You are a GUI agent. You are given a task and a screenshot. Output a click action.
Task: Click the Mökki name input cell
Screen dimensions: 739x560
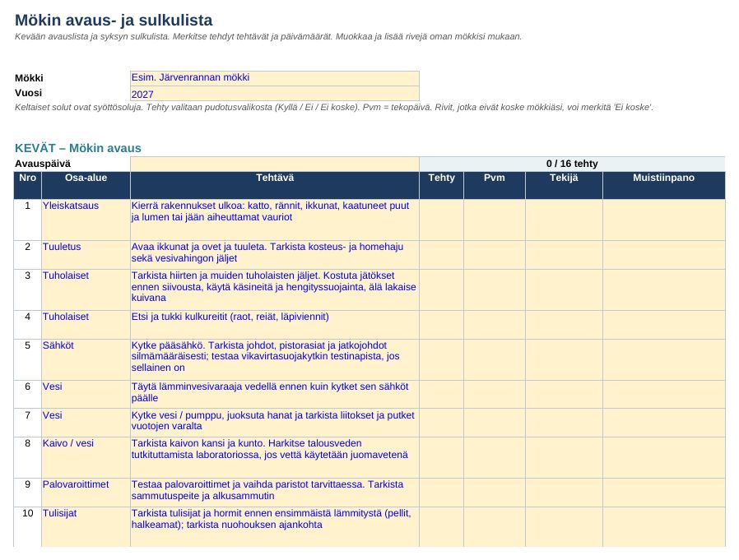(274, 78)
